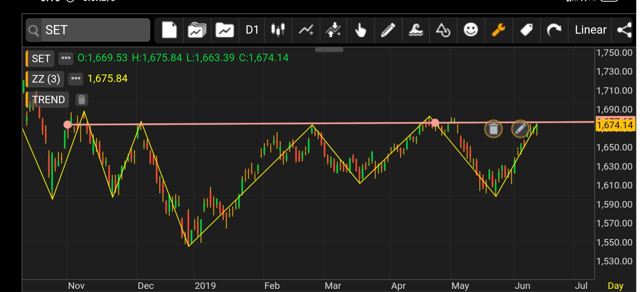The height and width of the screenshot is (292, 644).
Task: Tap the Jun label on the time axis
Action: coord(522,286)
